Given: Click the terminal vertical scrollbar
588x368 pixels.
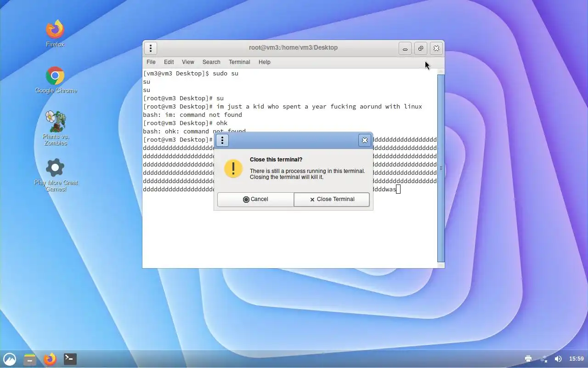Looking at the screenshot, I should point(441,168).
